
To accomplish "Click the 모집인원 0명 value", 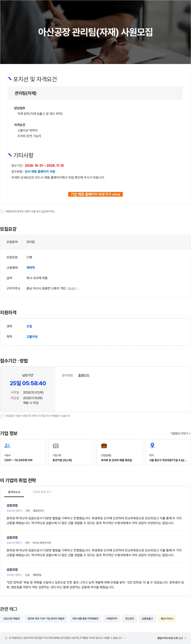I will point(29,257).
